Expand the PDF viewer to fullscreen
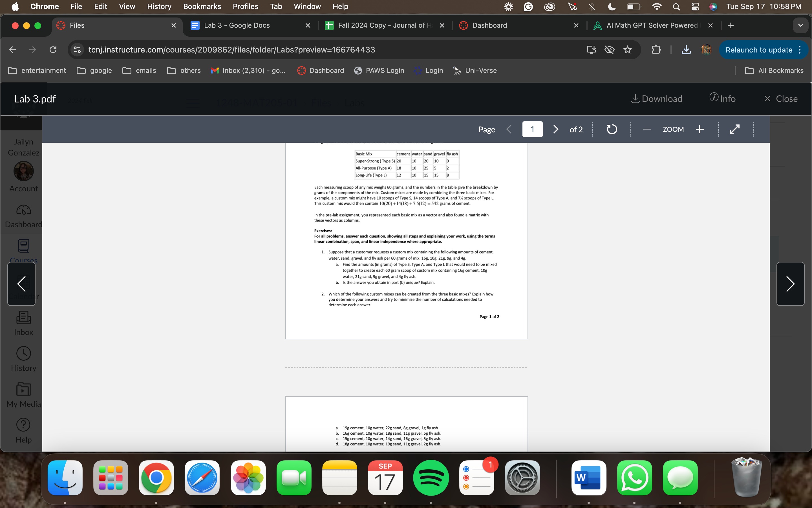Screen dimensions: 812x508 (x=735, y=129)
